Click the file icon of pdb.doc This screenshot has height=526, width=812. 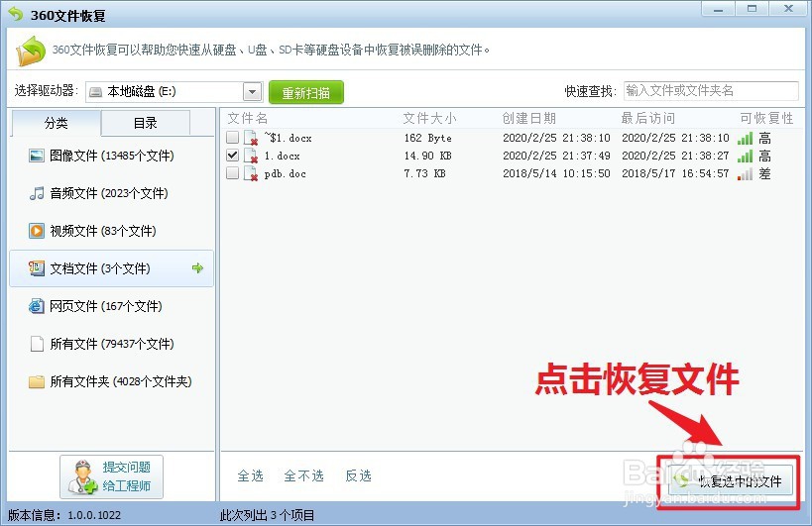click(251, 173)
